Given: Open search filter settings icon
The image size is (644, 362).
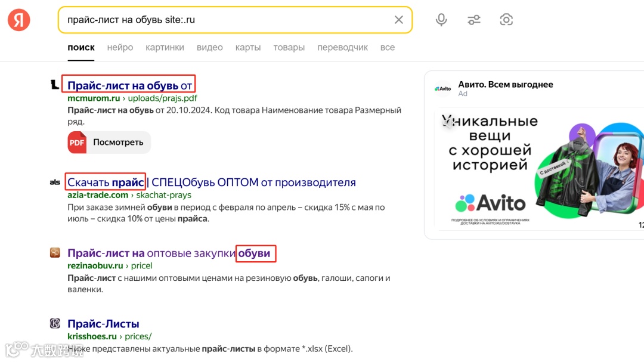Looking at the screenshot, I should tap(474, 20).
